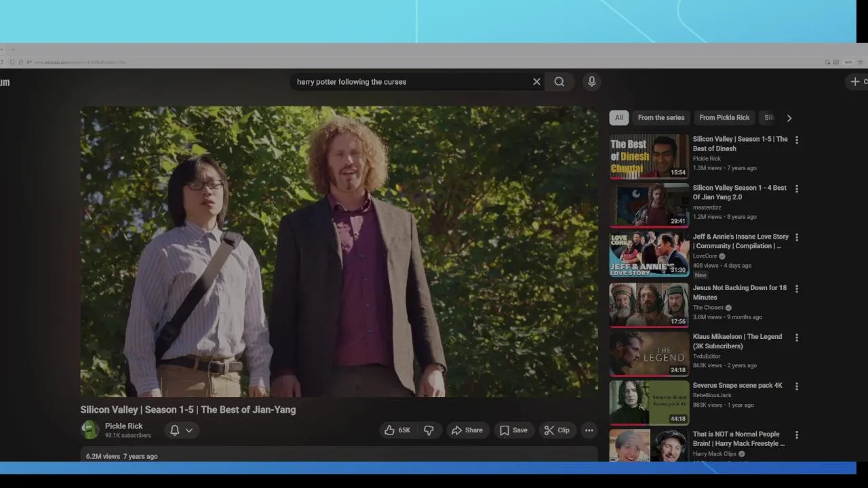Click the browser zoom level indicator
This screenshot has height=488, width=868.
coord(848,62)
